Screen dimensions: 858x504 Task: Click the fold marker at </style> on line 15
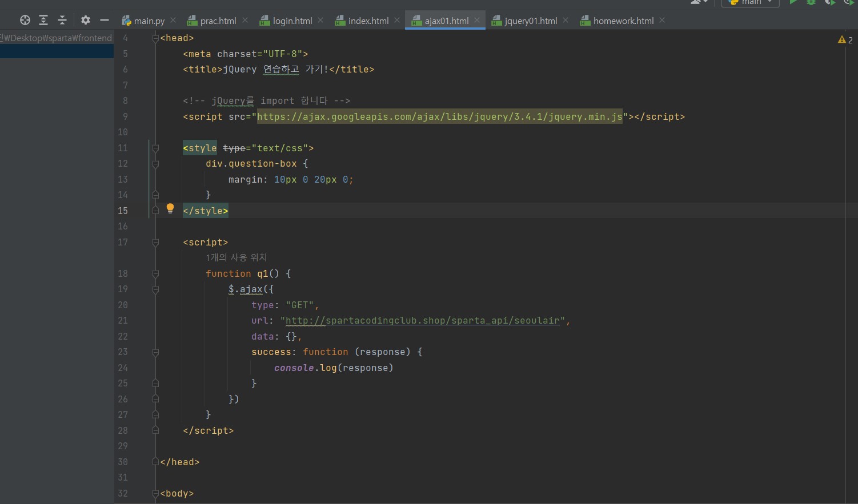coord(155,211)
